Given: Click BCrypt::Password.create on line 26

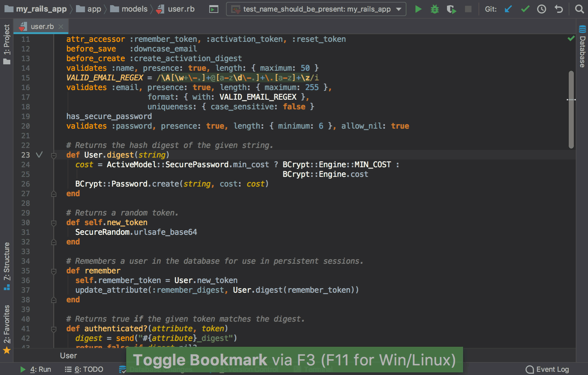Looking at the screenshot, I should (127, 184).
